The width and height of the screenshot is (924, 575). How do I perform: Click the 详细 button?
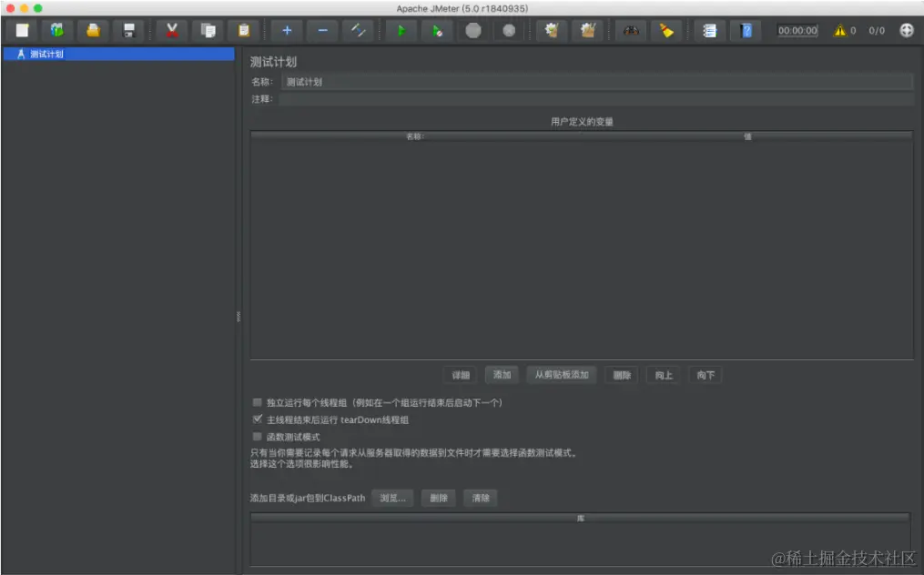(461, 375)
